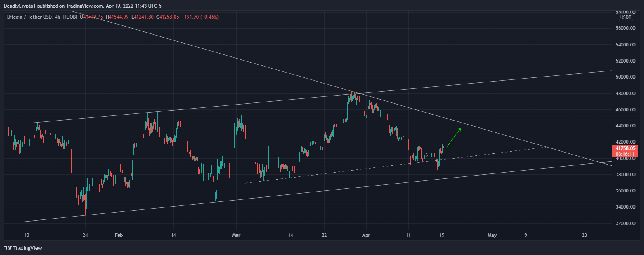The width and height of the screenshot is (644, 255).
Task: Click the USDT currency label on price axis
Action: tap(626, 17)
